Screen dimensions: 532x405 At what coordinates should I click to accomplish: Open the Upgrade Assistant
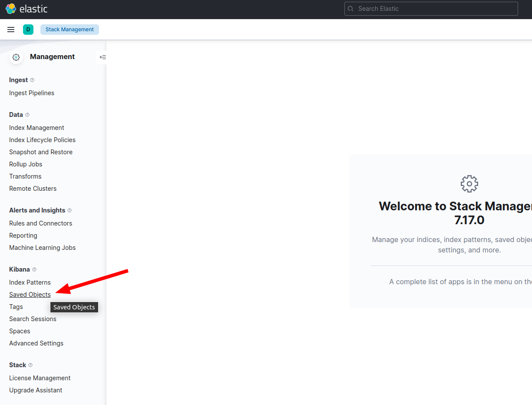click(36, 390)
